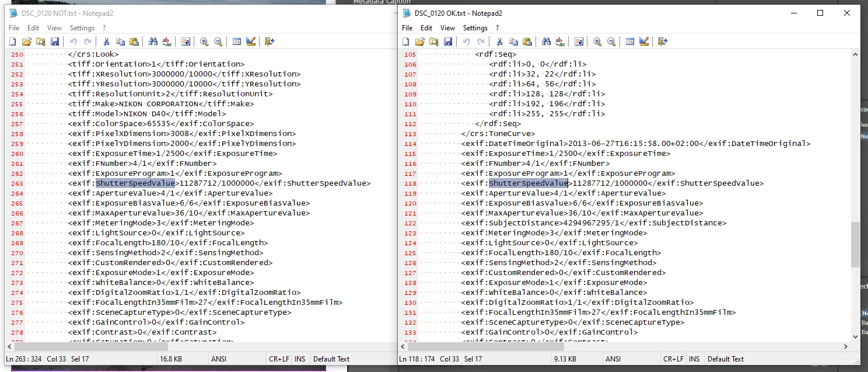Click Find binoculars icon in DSC_0120 OK.txt window
Screen dimensions: 868x372
(x=546, y=41)
